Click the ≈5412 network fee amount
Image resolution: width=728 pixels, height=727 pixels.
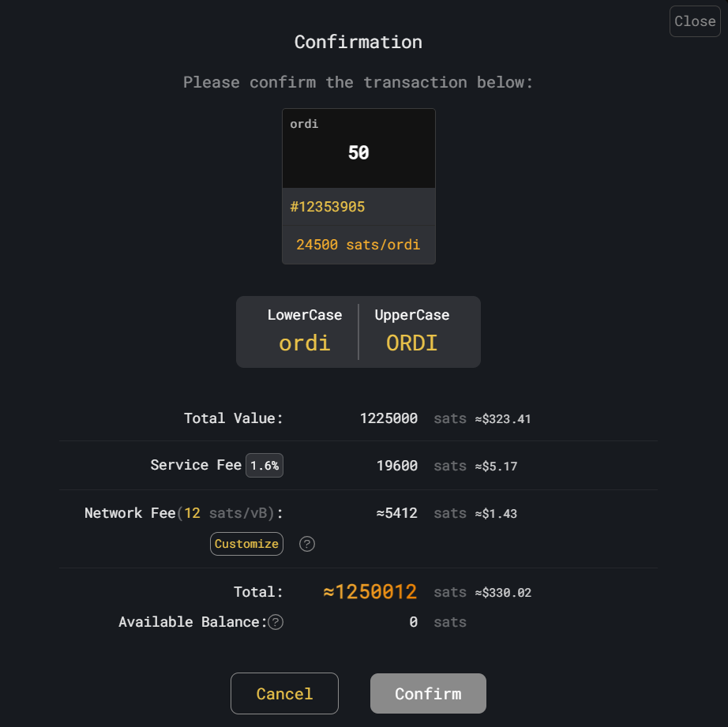click(397, 513)
